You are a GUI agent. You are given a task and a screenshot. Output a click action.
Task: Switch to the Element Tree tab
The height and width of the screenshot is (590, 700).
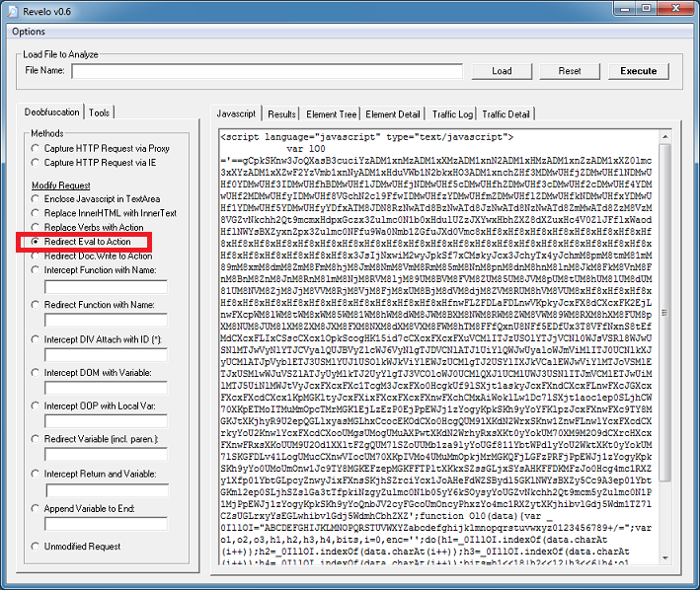tap(332, 114)
